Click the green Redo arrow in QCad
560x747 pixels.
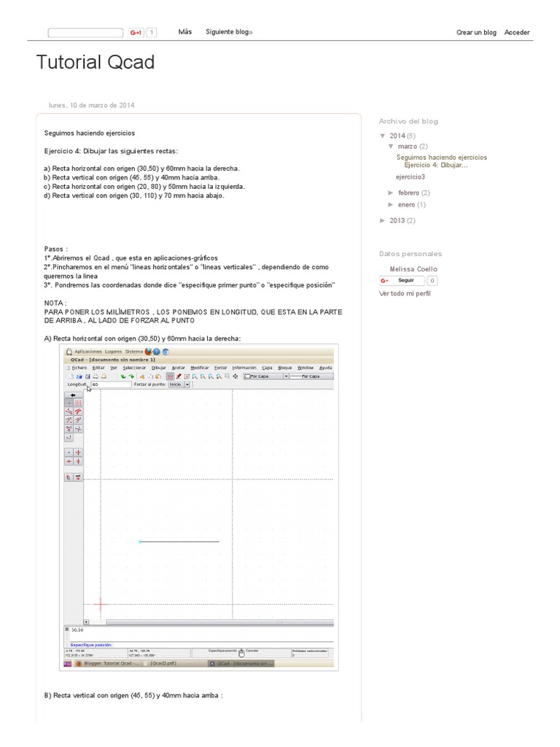131,376
